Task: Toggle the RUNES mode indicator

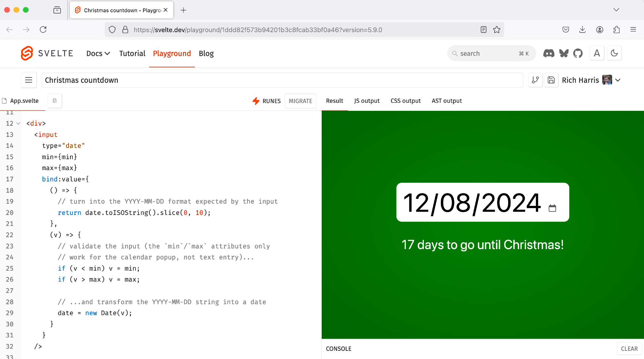Action: click(267, 101)
